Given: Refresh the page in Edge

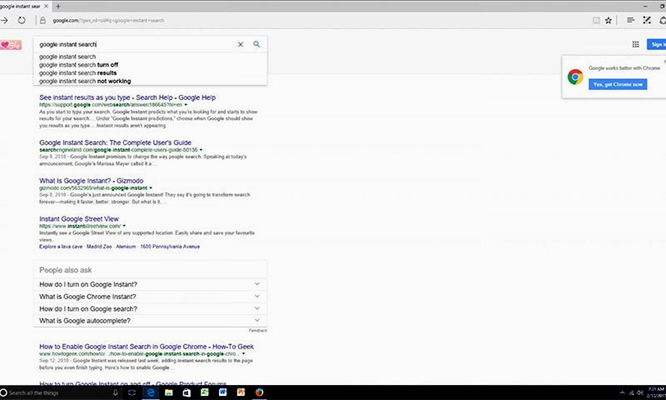Looking at the screenshot, I should (x=21, y=20).
